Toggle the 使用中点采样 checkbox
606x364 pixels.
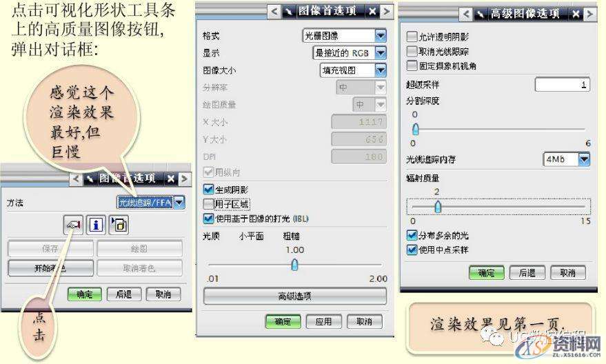pyautogui.click(x=412, y=250)
